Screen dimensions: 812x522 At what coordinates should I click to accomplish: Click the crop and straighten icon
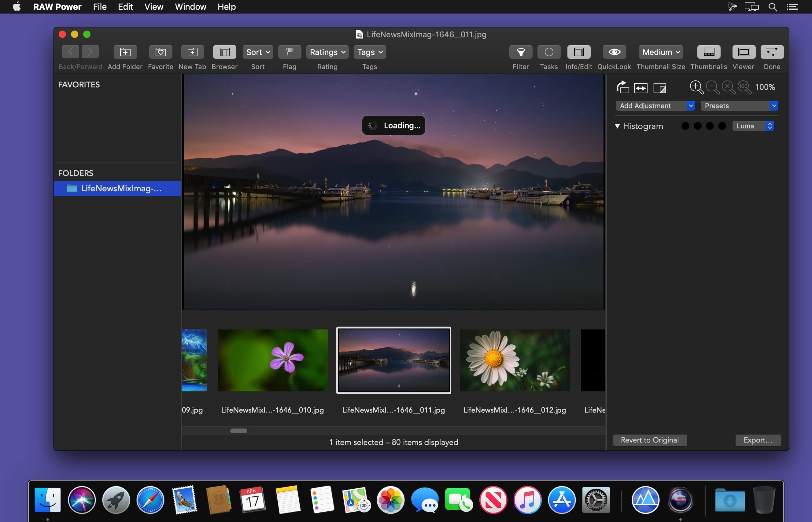[659, 88]
